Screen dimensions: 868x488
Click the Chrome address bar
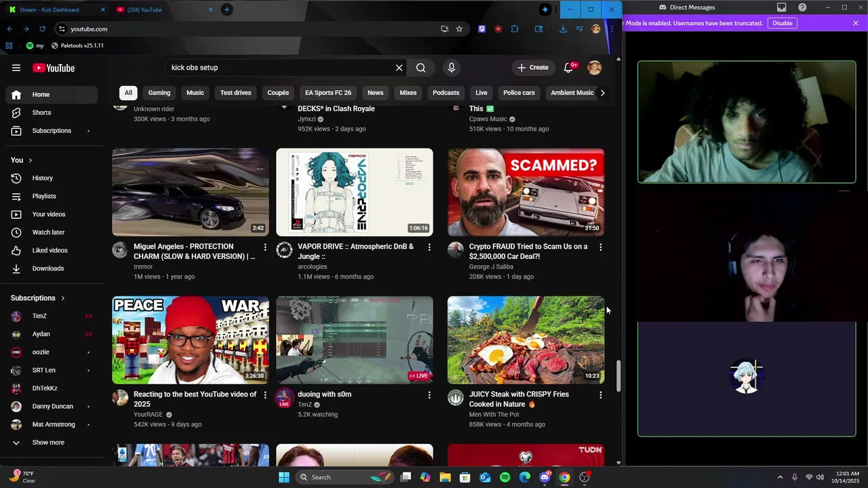click(251, 29)
